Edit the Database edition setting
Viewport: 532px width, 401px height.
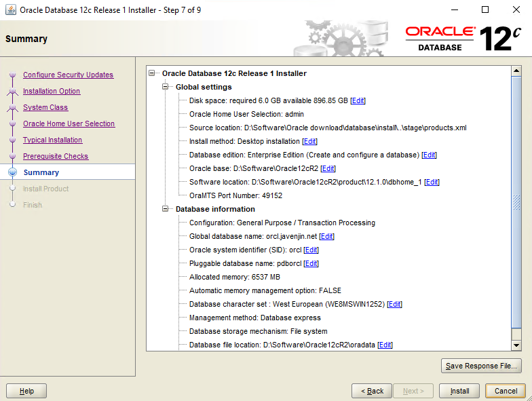(x=429, y=155)
